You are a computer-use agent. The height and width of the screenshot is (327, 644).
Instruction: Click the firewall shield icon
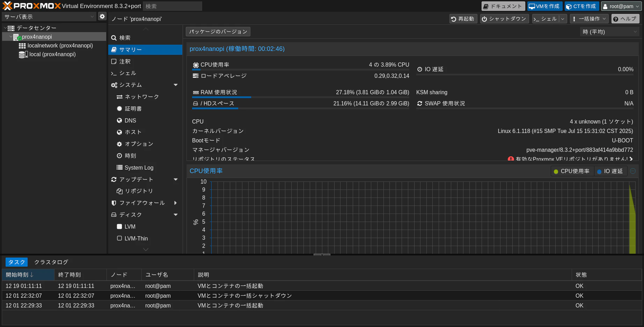(114, 203)
